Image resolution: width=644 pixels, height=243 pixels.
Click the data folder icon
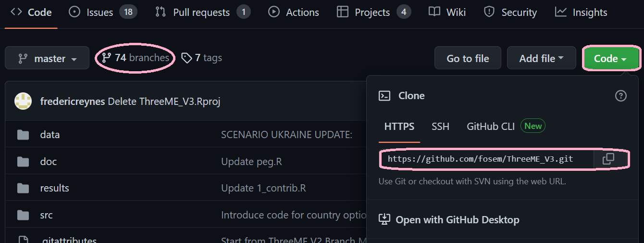click(23, 135)
